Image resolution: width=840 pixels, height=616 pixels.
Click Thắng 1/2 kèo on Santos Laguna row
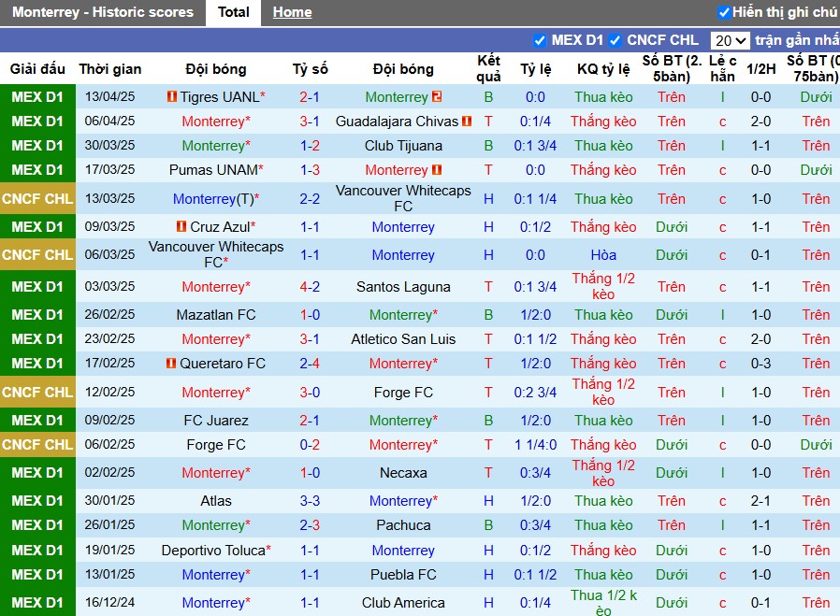(603, 286)
